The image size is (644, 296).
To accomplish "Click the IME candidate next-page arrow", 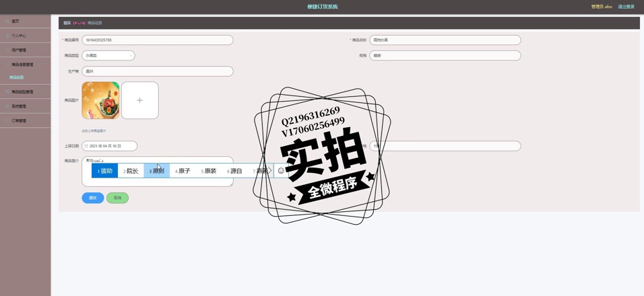I will point(270,171).
